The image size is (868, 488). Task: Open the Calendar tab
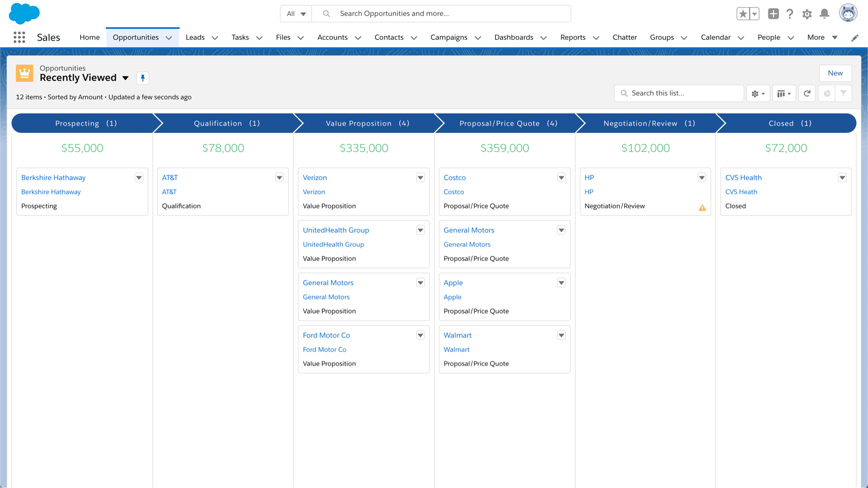tap(716, 37)
